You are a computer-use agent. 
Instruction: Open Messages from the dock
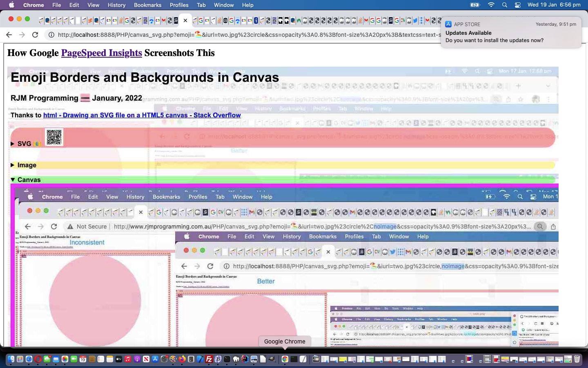[x=47, y=359]
